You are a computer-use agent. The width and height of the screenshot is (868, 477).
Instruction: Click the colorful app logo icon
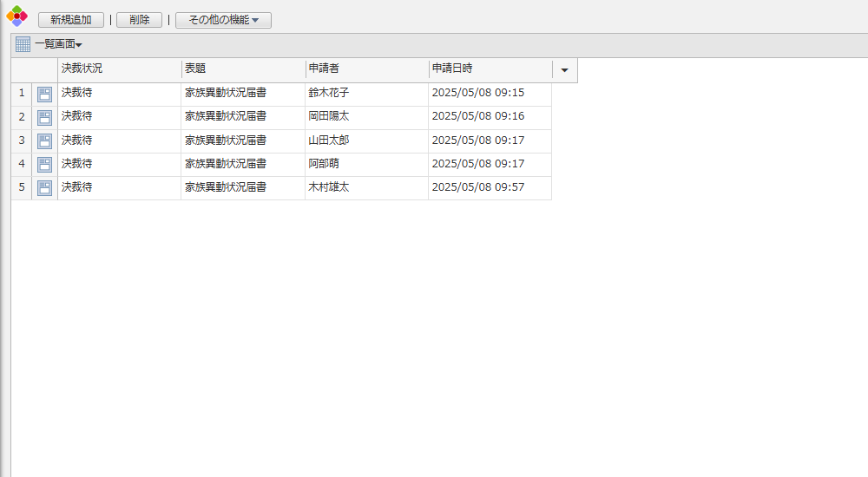[x=17, y=16]
